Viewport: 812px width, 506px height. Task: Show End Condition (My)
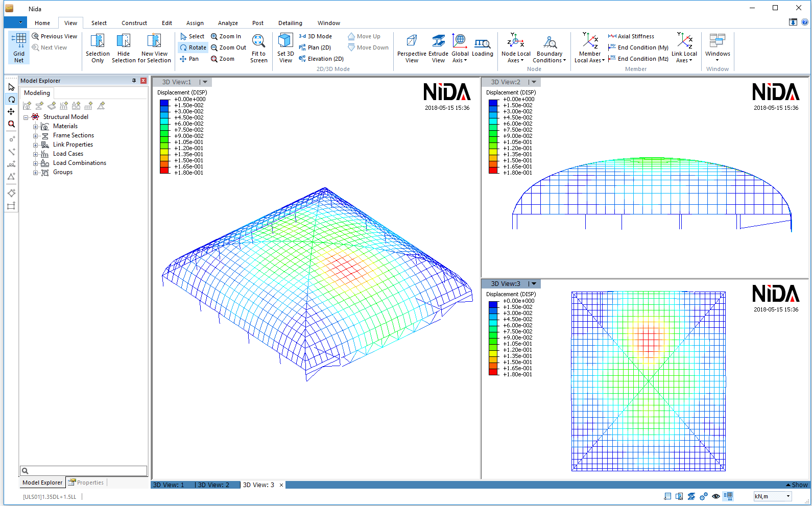[x=638, y=47]
